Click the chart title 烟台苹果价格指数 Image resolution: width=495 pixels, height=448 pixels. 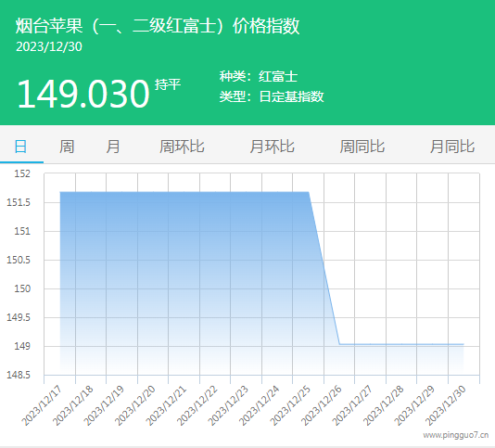(158, 26)
